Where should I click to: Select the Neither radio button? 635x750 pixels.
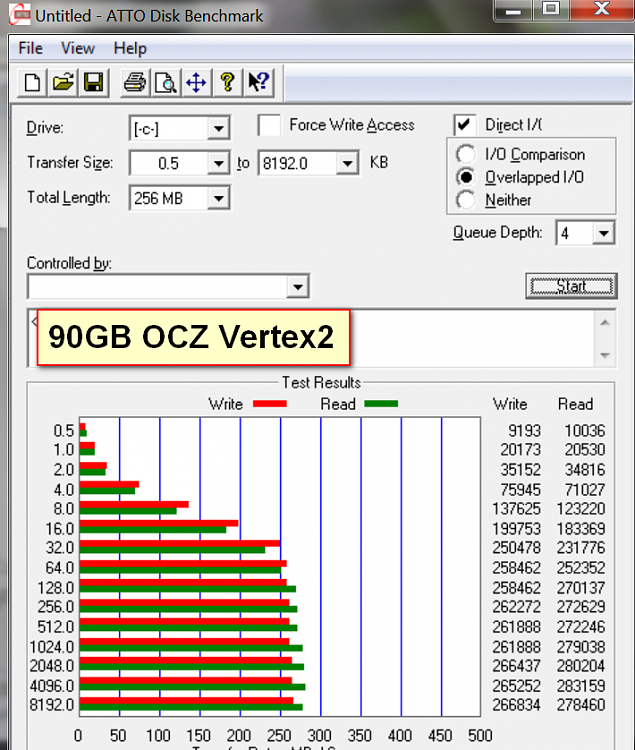click(465, 200)
